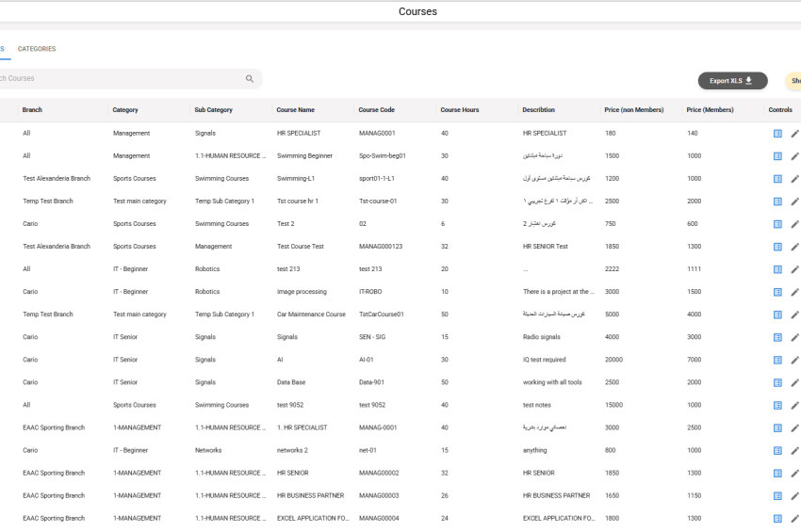
Task: Select course code IT-ROBO
Action: 369,292
